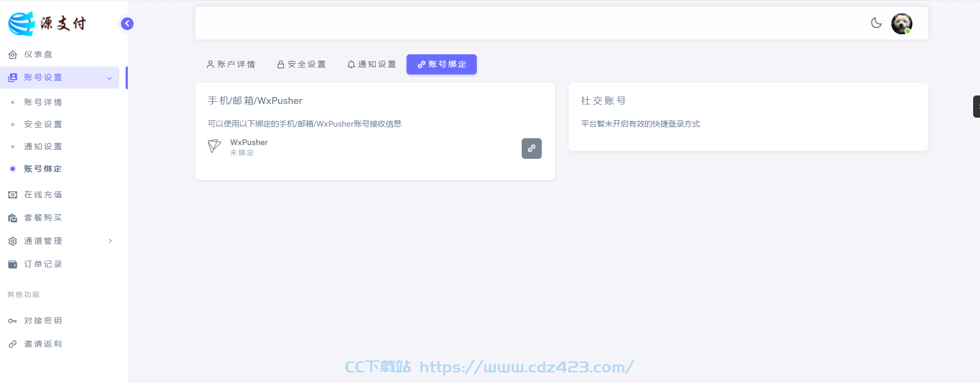
Task: Open 仪表盘 dashboard in sidebar
Action: (60, 54)
